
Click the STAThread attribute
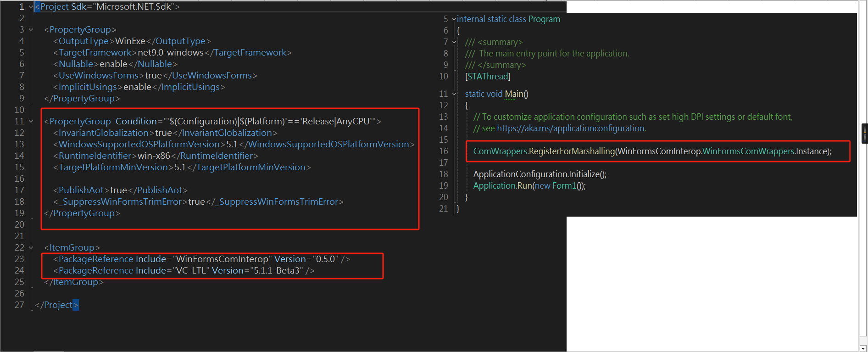tap(487, 77)
